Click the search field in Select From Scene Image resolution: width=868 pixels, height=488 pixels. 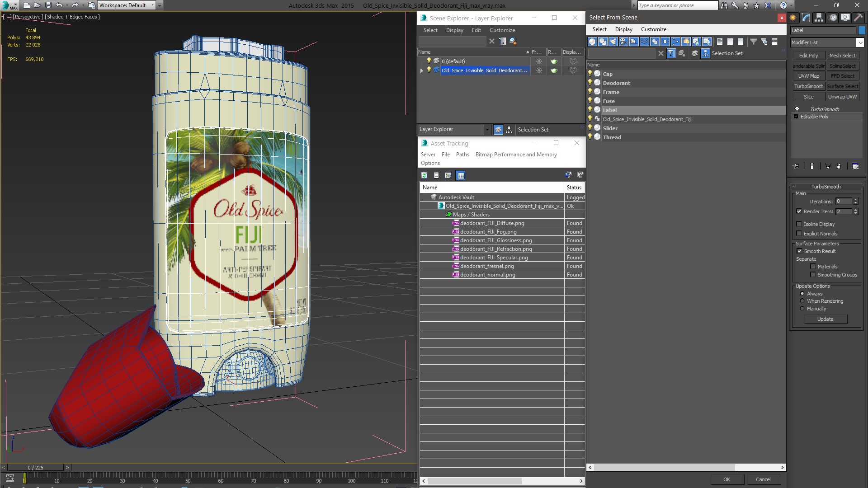click(x=622, y=53)
